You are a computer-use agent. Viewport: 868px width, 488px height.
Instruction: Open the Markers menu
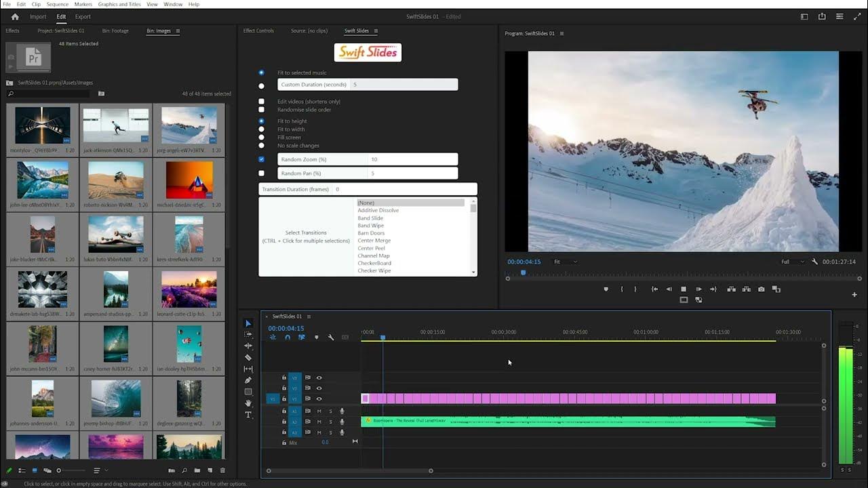pyautogui.click(x=83, y=4)
